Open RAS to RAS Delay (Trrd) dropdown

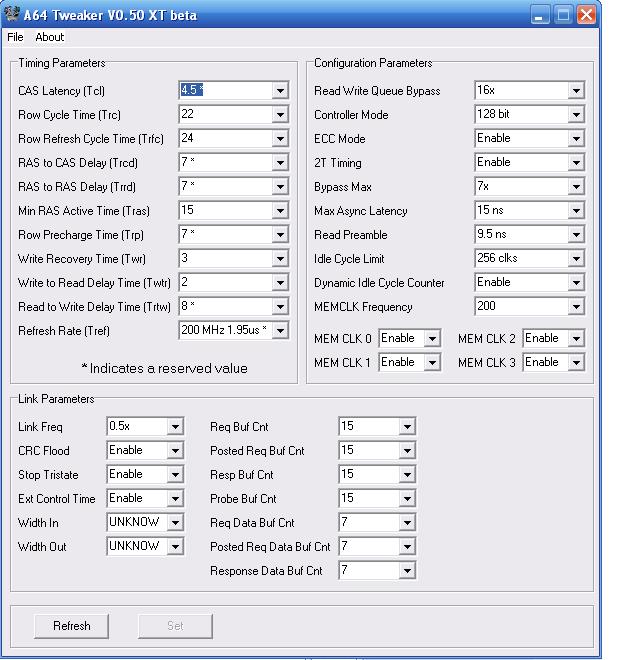pos(280,186)
